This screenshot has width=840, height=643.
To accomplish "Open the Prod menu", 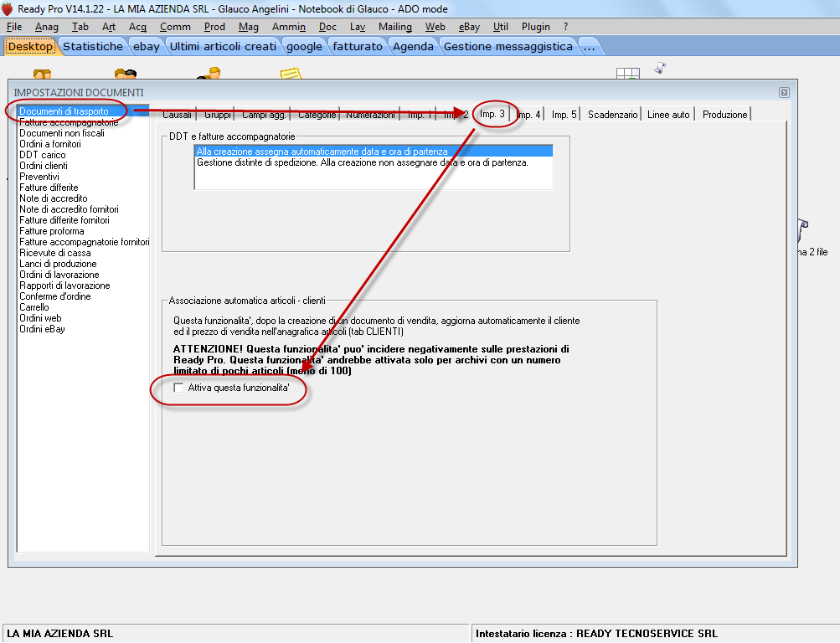I will [214, 27].
